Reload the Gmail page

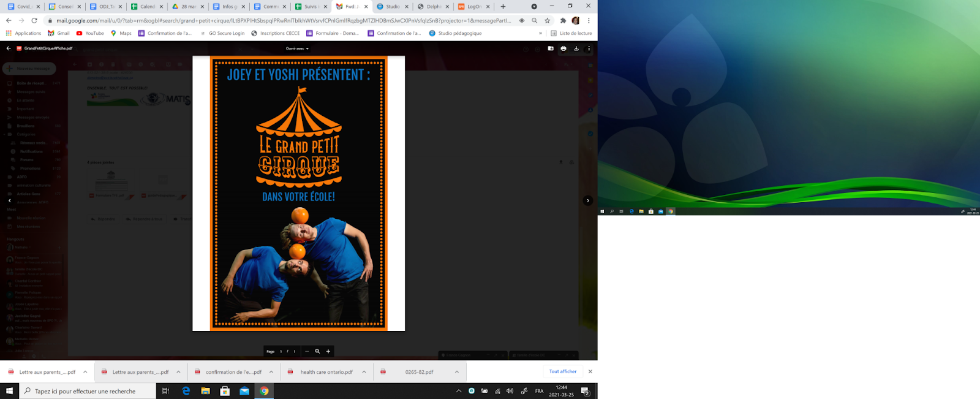click(x=34, y=20)
